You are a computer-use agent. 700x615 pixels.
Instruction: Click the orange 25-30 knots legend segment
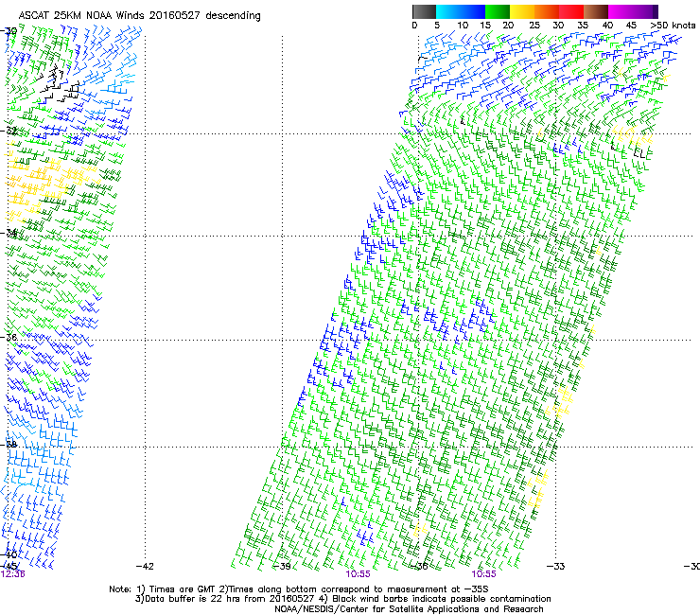[x=547, y=11]
